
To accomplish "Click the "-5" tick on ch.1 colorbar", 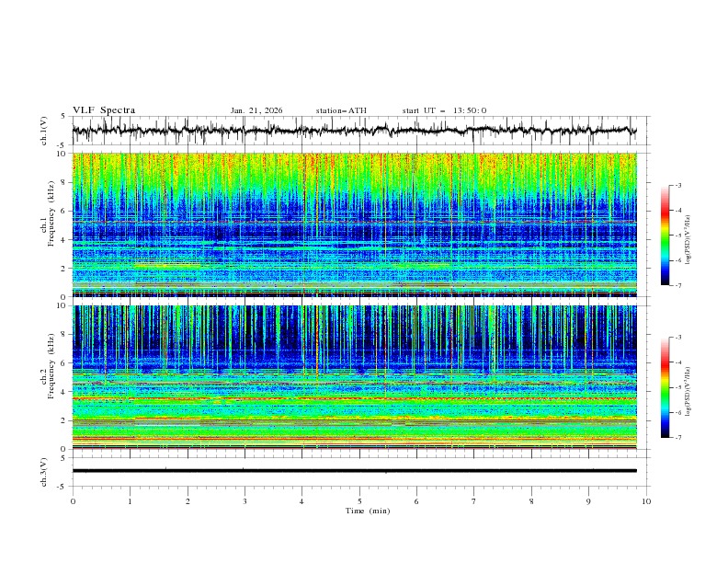I will pos(677,236).
